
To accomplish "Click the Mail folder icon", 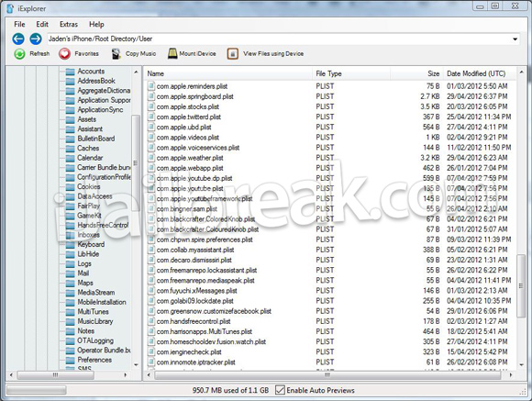I will 71,273.
